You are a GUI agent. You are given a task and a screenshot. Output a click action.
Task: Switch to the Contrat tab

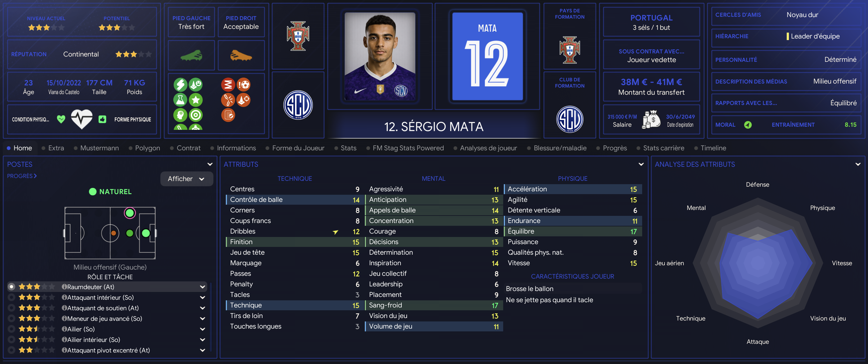(188, 148)
